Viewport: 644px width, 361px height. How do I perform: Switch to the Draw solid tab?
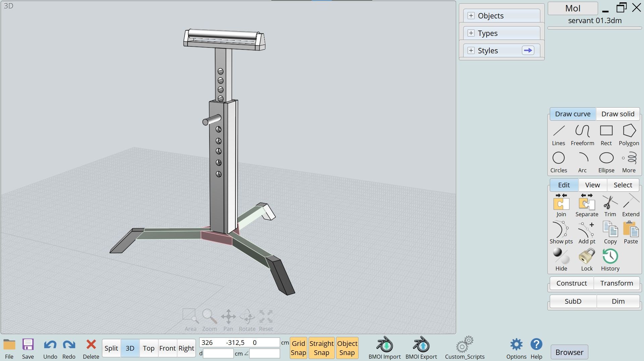618,114
